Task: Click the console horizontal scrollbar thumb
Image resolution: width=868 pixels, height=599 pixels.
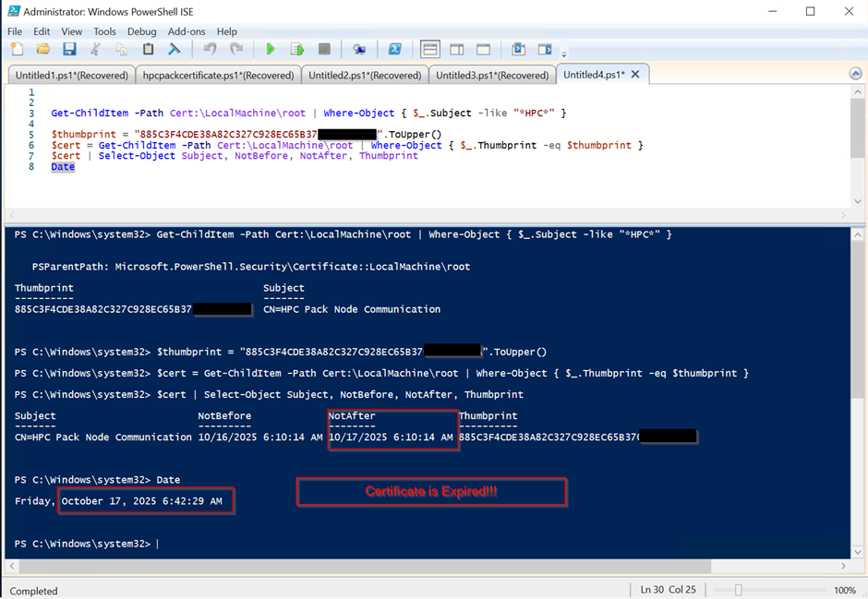Action: click(365, 566)
